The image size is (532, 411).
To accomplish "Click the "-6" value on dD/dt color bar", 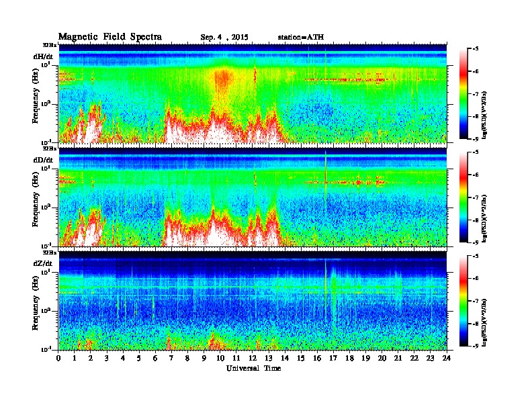I will pyautogui.click(x=476, y=175).
